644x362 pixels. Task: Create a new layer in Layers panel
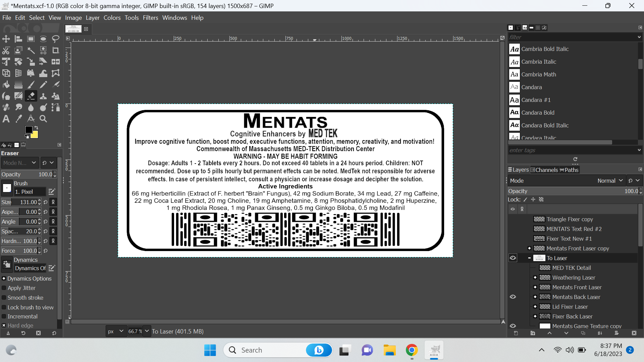pos(516,333)
